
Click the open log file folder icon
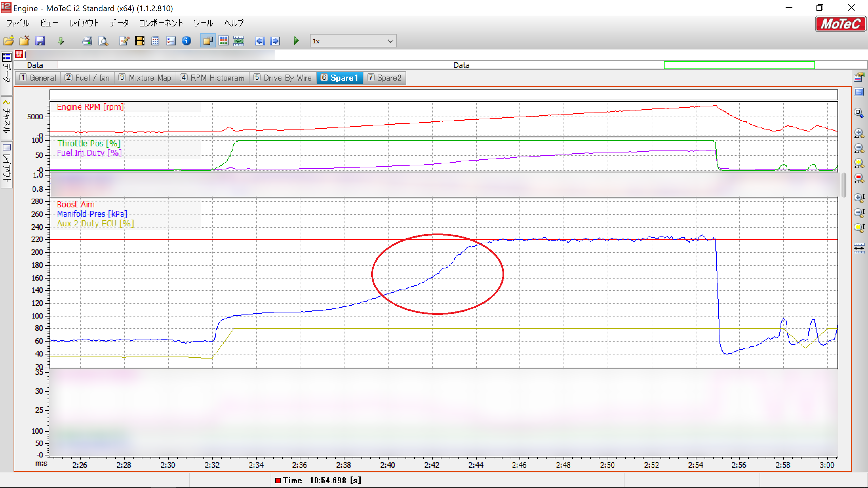[9, 41]
